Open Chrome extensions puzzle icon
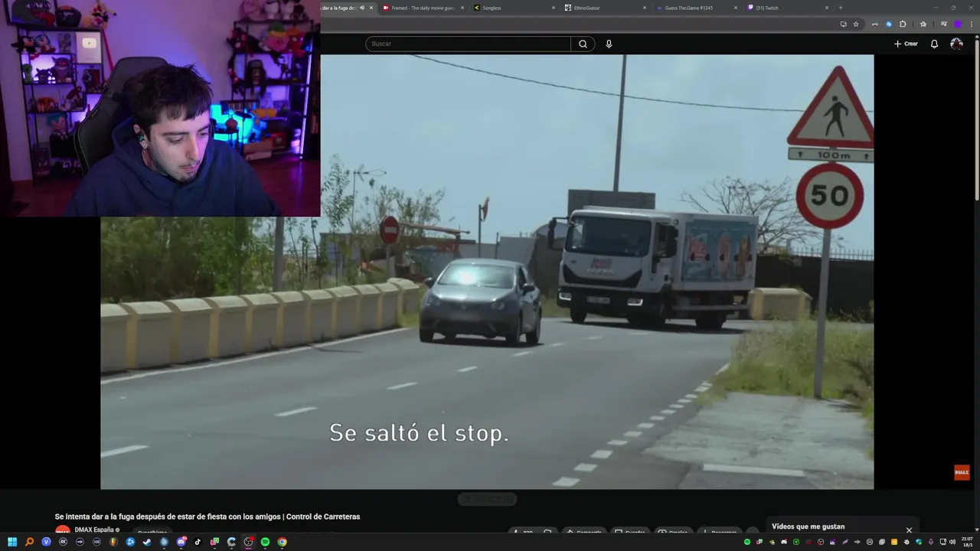 (x=903, y=24)
